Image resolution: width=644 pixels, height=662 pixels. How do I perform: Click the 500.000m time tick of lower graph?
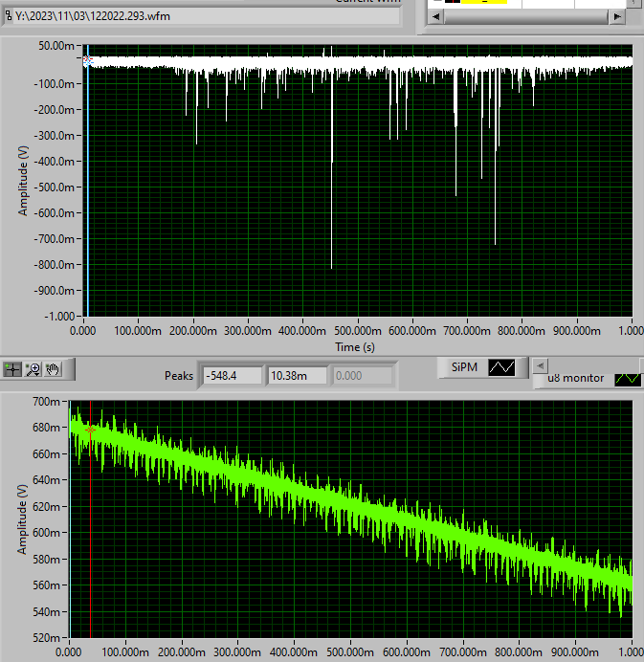pyautogui.click(x=350, y=651)
